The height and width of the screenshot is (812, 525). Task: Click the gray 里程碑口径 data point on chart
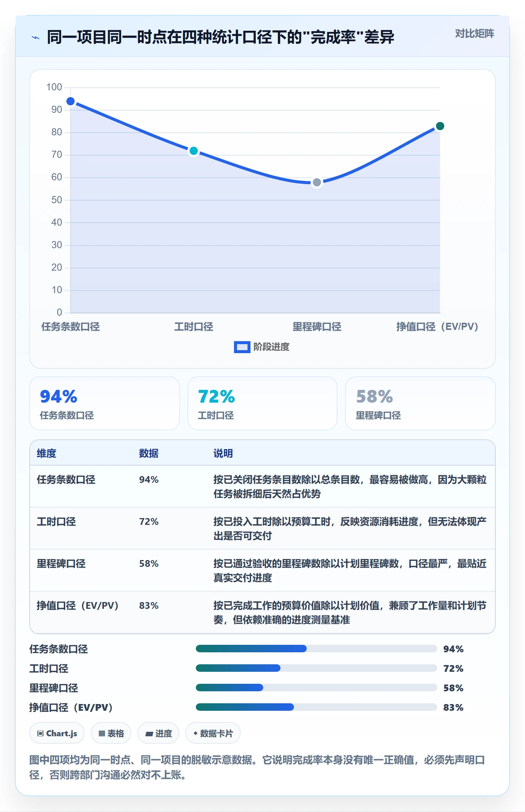click(x=317, y=182)
